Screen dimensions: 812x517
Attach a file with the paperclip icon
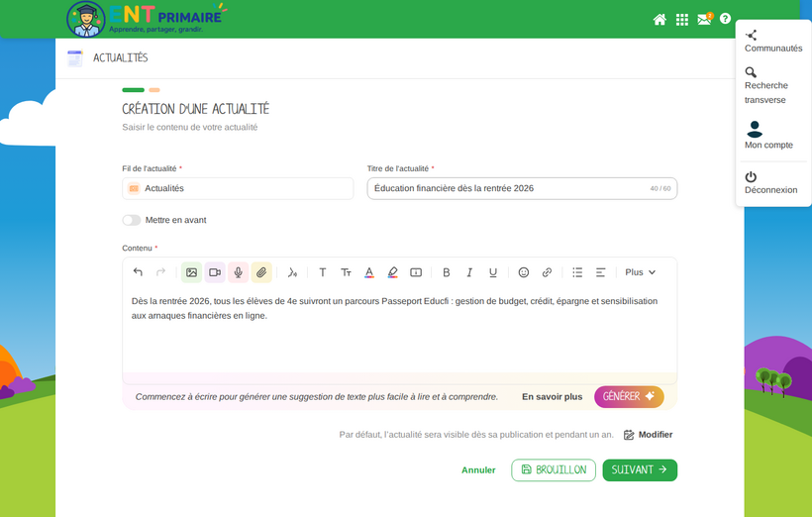261,272
